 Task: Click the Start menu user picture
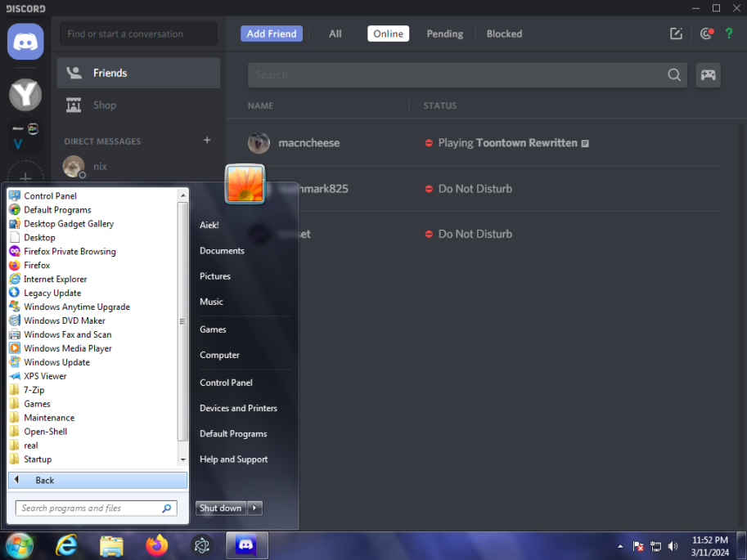245,184
